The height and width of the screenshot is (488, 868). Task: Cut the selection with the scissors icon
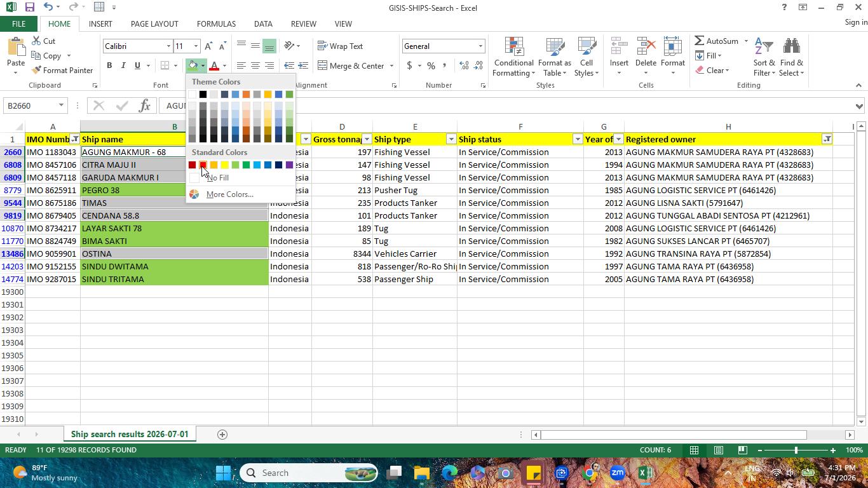click(x=43, y=41)
